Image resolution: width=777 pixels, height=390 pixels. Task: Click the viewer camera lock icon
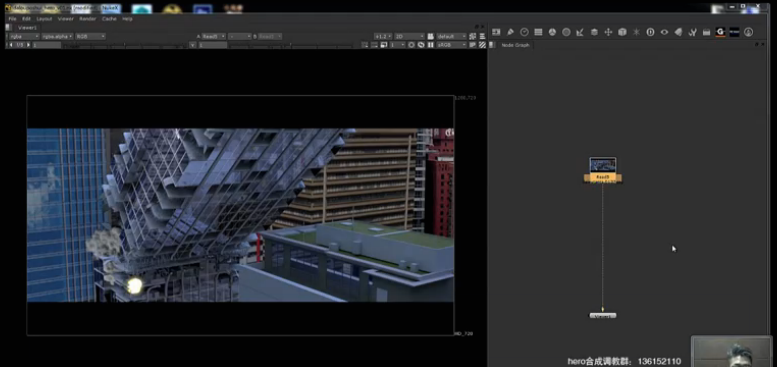click(x=431, y=37)
